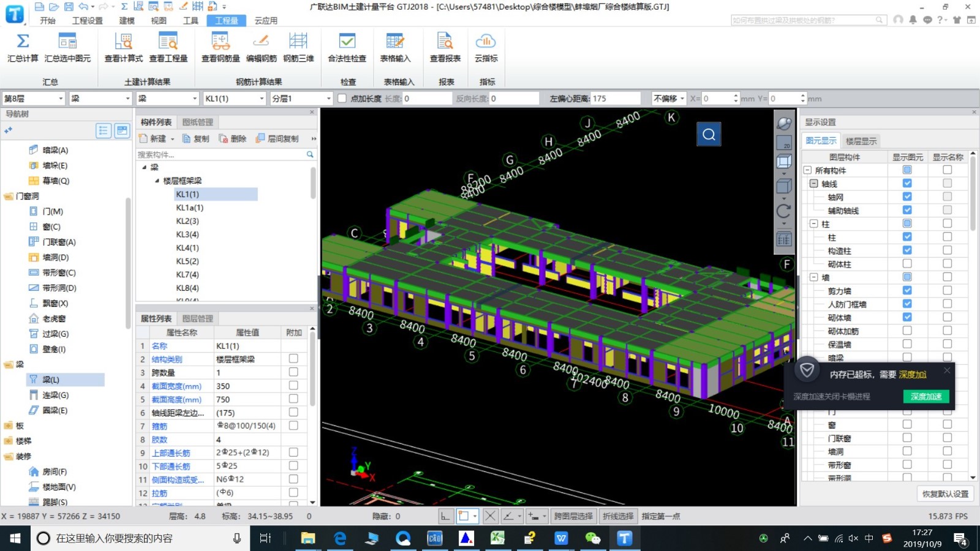Toggle 轴网 显示图元 checkbox
The image size is (980, 551).
pyautogui.click(x=907, y=197)
